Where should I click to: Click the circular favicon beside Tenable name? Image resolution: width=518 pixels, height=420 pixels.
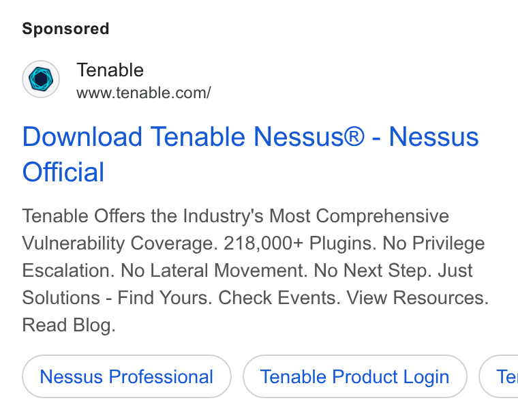pyautogui.click(x=41, y=79)
